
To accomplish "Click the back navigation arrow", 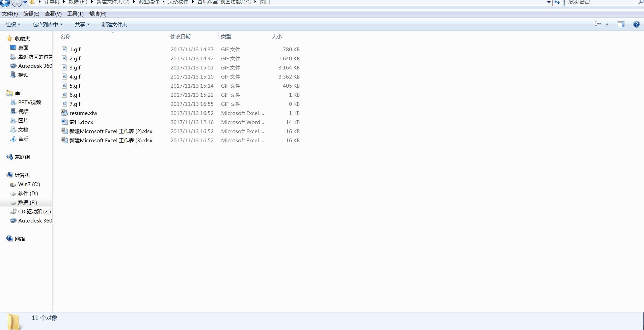I will click(5, 2).
